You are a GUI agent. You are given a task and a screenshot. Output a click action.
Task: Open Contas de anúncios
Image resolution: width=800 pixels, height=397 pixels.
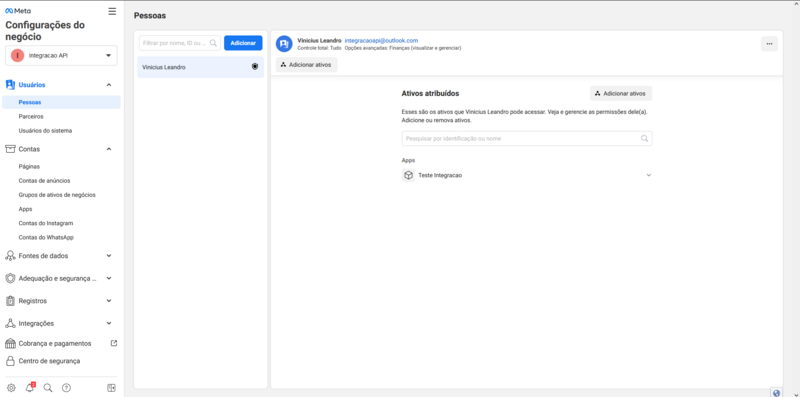[x=44, y=181]
